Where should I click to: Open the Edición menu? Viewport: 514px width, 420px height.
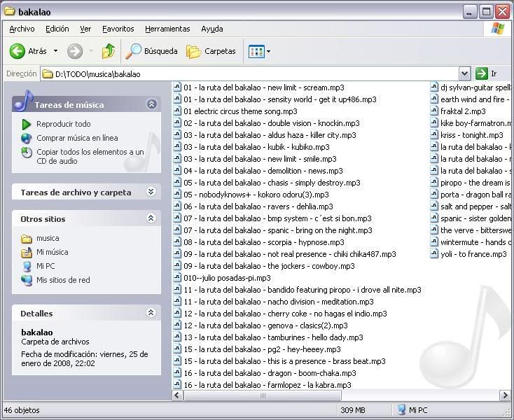pyautogui.click(x=57, y=29)
